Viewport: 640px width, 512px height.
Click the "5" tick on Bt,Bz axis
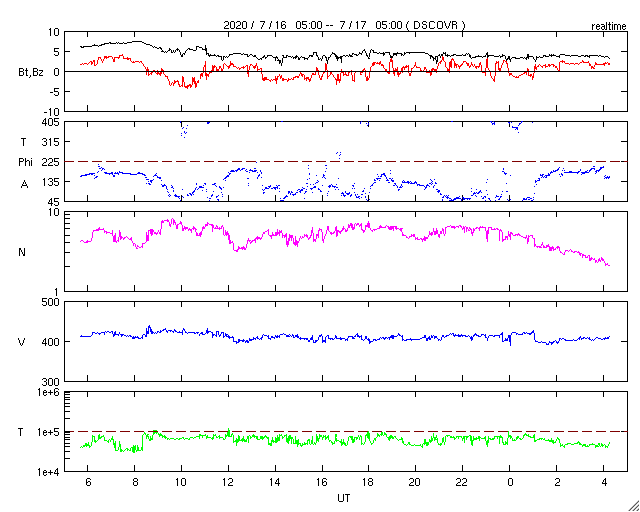pyautogui.click(x=57, y=52)
